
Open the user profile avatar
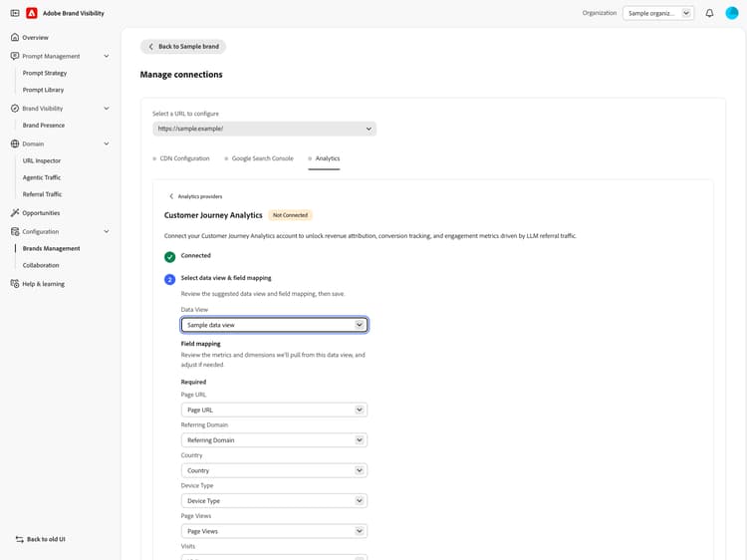732,13
